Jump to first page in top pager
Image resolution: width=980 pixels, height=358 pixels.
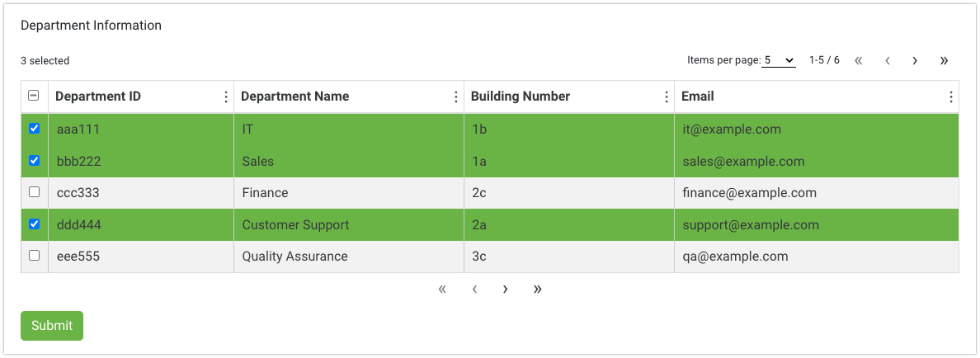tap(859, 61)
